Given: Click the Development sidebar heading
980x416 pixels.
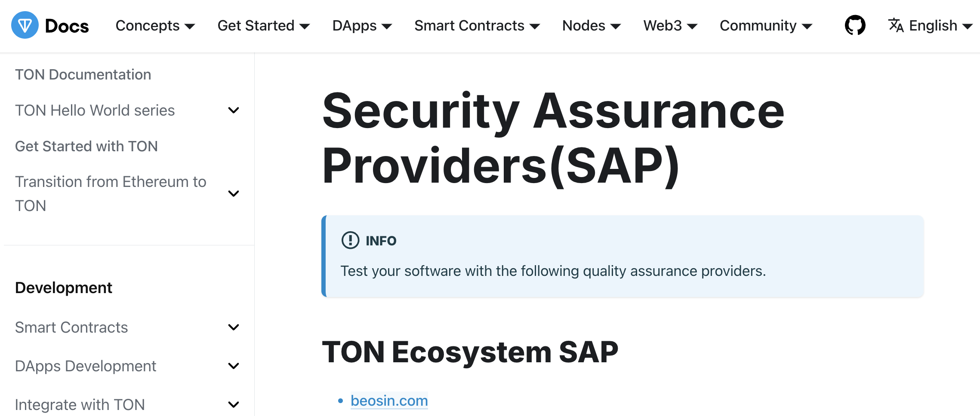Looking at the screenshot, I should pos(63,288).
